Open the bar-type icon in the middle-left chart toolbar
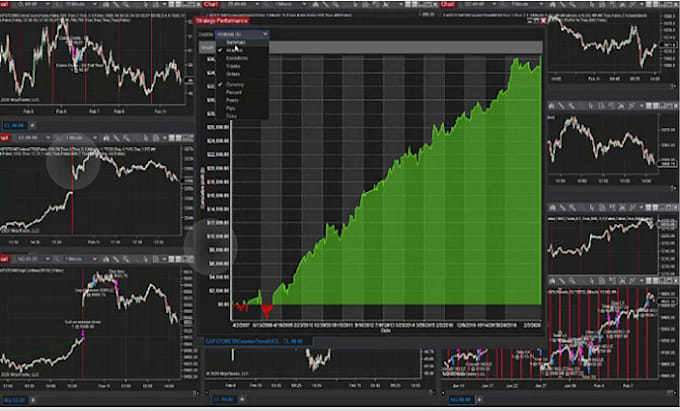The image size is (680, 411). tap(106, 137)
